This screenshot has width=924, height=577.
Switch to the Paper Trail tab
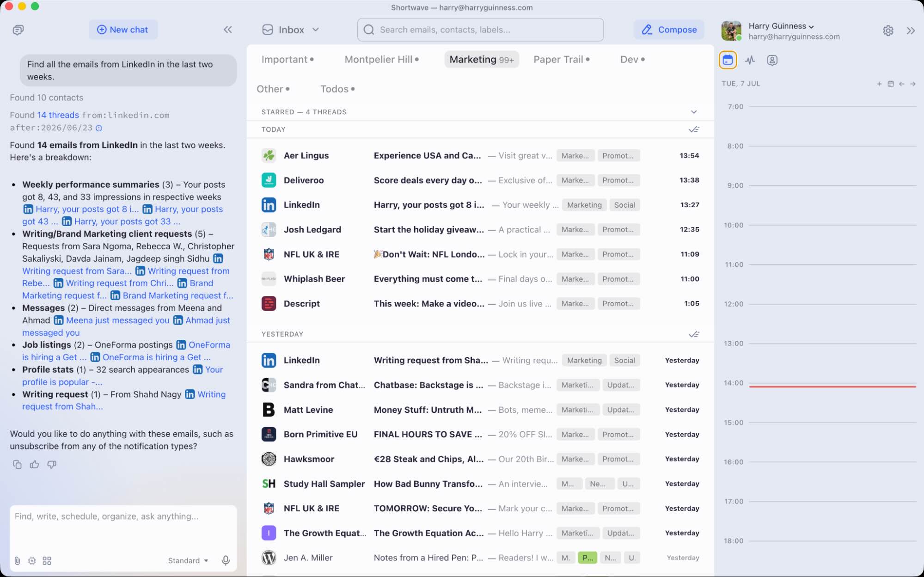tap(562, 59)
